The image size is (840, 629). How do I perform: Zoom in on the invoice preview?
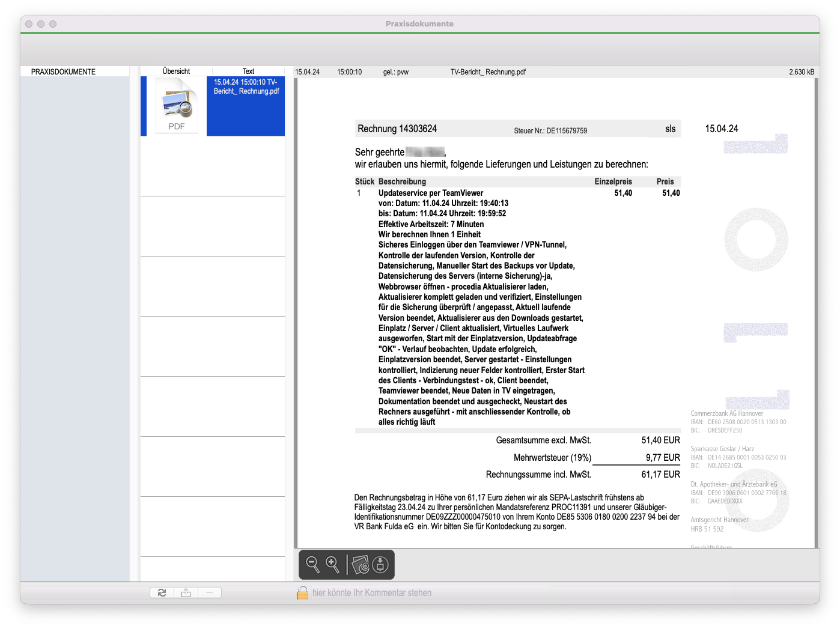[x=332, y=564]
